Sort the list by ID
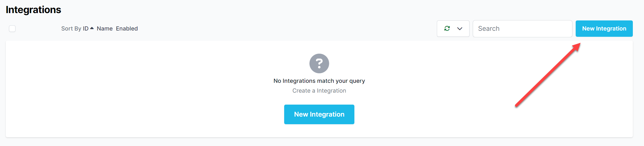The image size is (644, 146). [x=85, y=29]
